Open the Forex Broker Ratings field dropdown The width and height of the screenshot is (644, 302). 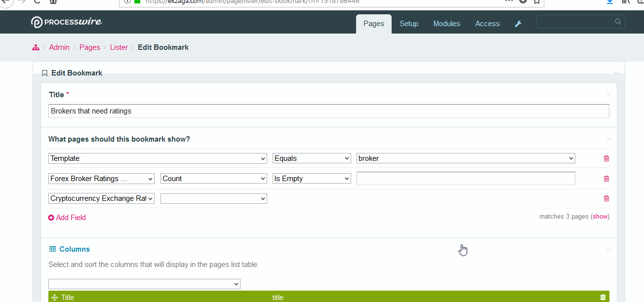pyautogui.click(x=102, y=179)
